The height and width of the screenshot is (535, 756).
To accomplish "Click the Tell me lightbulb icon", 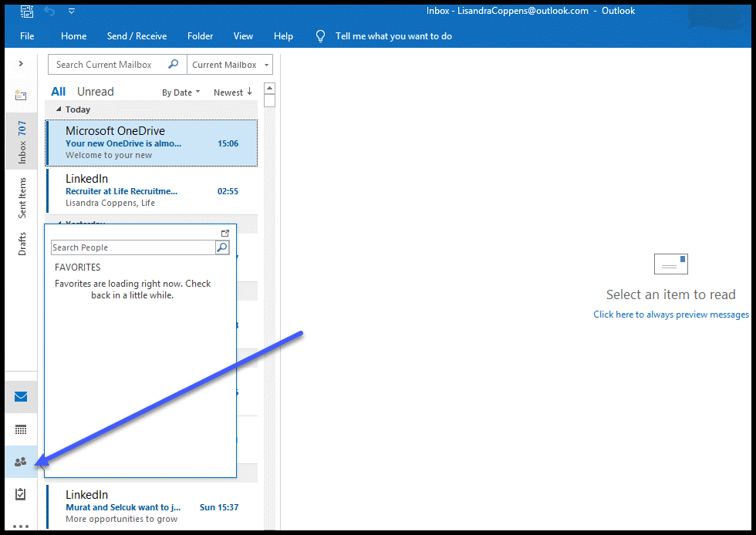I will click(320, 36).
